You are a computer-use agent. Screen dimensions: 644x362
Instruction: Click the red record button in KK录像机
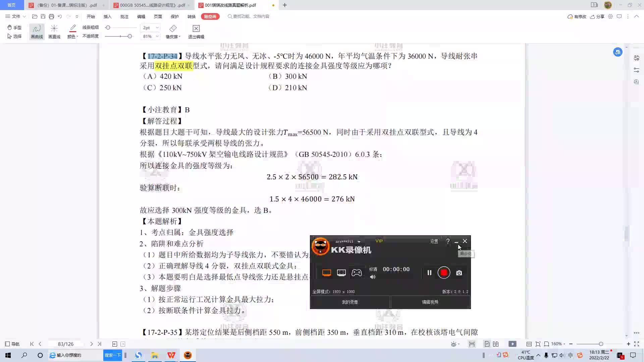tap(444, 273)
